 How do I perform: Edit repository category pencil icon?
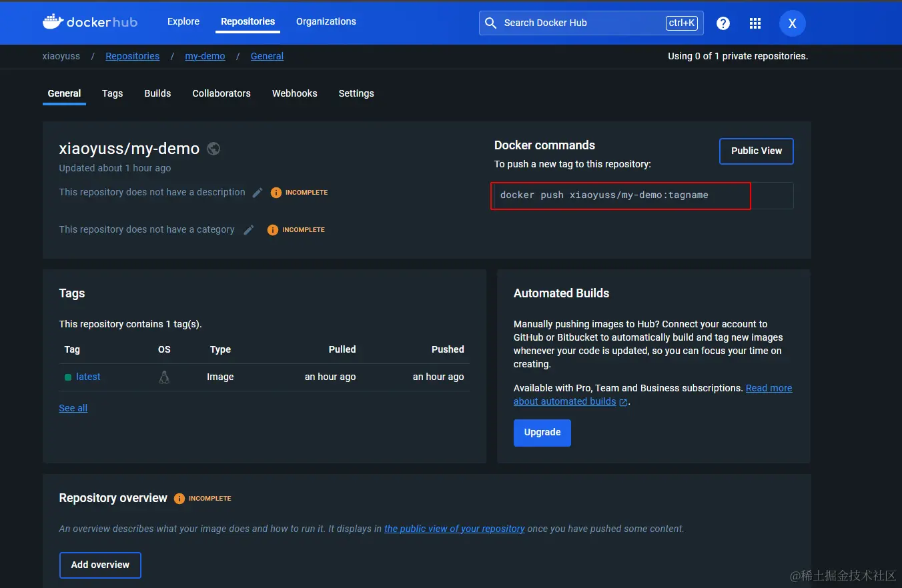[249, 230]
